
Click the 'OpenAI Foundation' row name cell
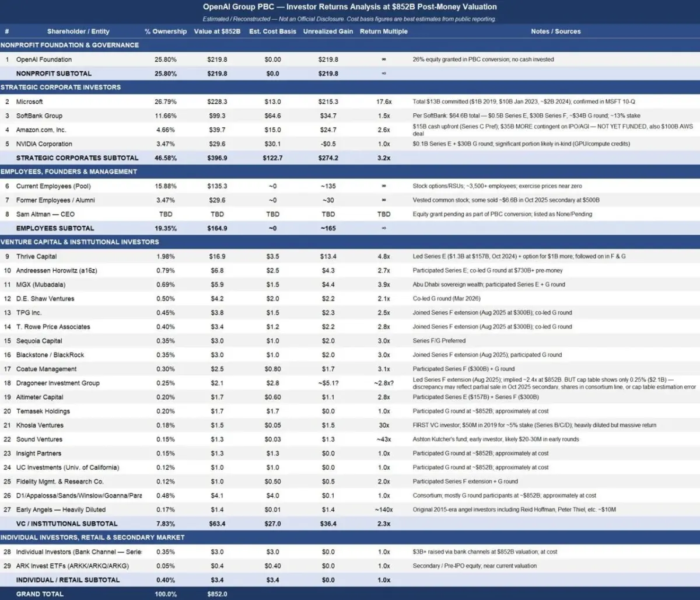44,60
